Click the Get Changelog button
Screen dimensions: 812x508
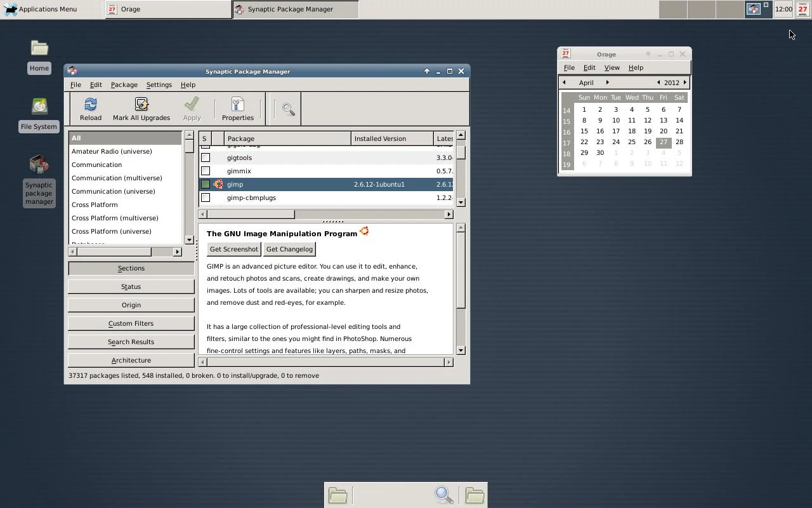(x=289, y=249)
